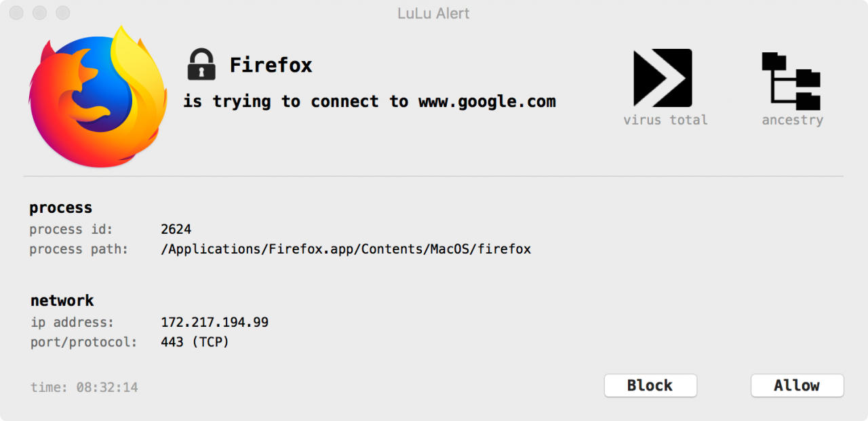Viewport: 868px width, 421px height.
Task: Show the process ancestry tree icon
Action: [x=791, y=81]
